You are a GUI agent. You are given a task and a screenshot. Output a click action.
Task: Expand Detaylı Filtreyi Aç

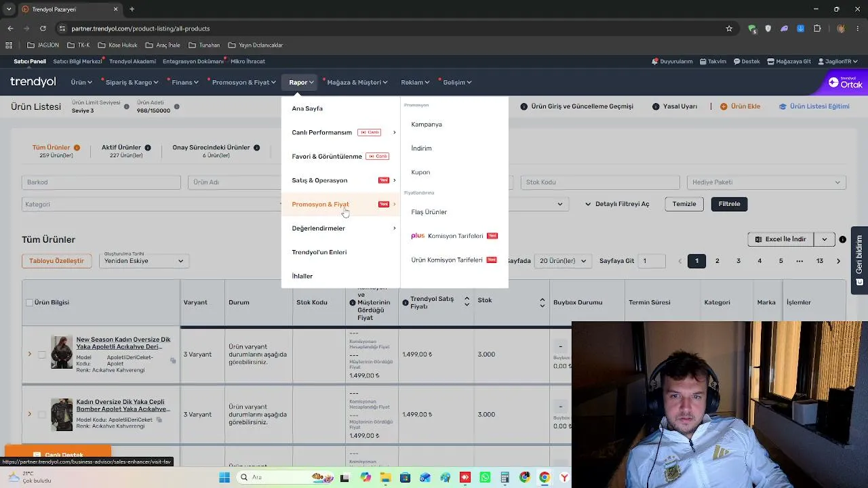pos(617,204)
